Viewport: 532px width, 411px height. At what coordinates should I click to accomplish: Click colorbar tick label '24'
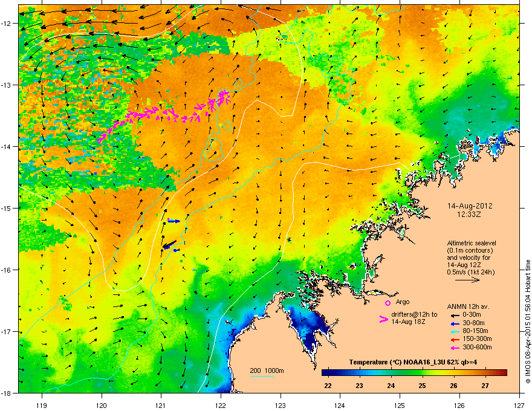(x=391, y=386)
